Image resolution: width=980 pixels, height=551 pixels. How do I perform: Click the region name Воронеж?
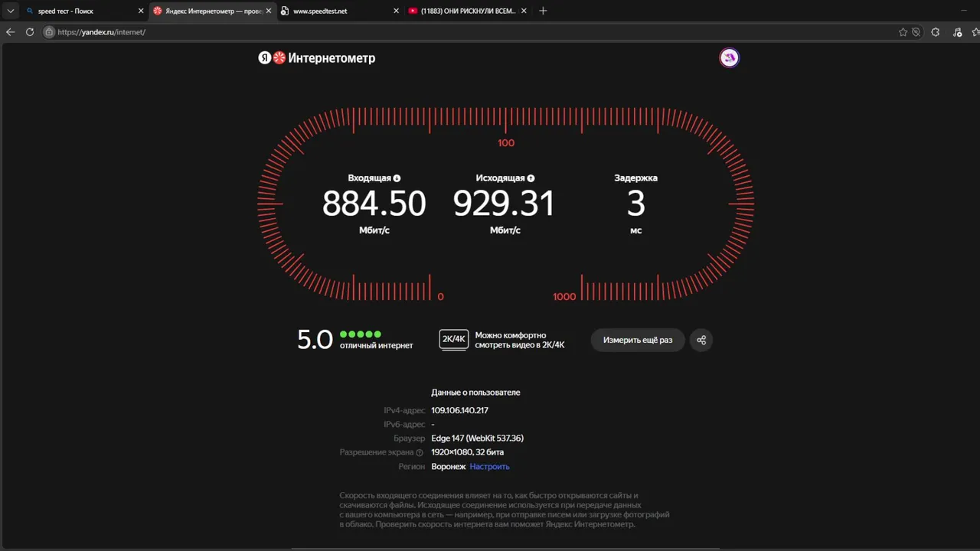449,467
